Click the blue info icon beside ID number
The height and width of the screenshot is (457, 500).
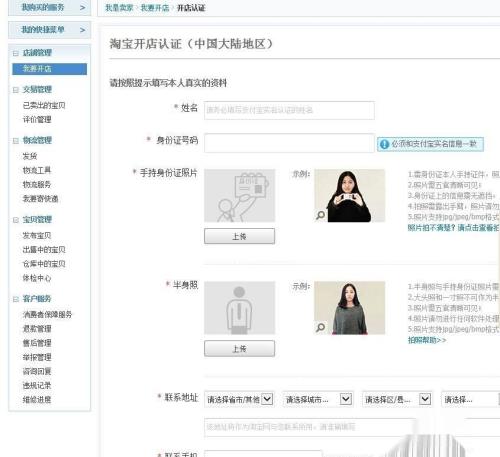pos(384,144)
